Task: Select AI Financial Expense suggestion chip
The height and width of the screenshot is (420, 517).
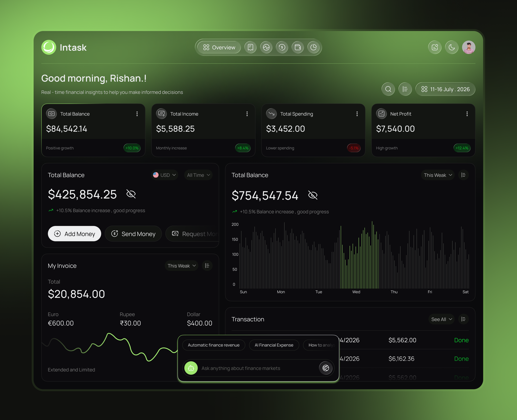Action: click(x=274, y=345)
